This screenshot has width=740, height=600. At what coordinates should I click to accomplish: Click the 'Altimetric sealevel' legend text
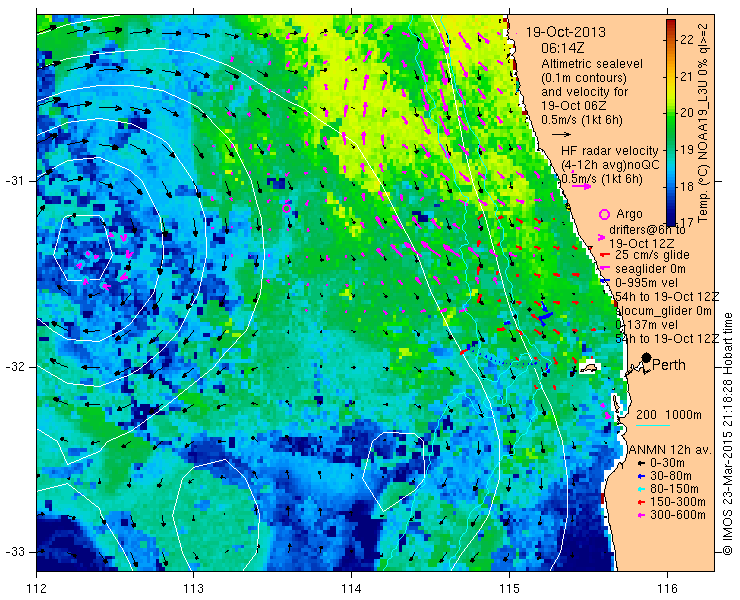click(592, 64)
